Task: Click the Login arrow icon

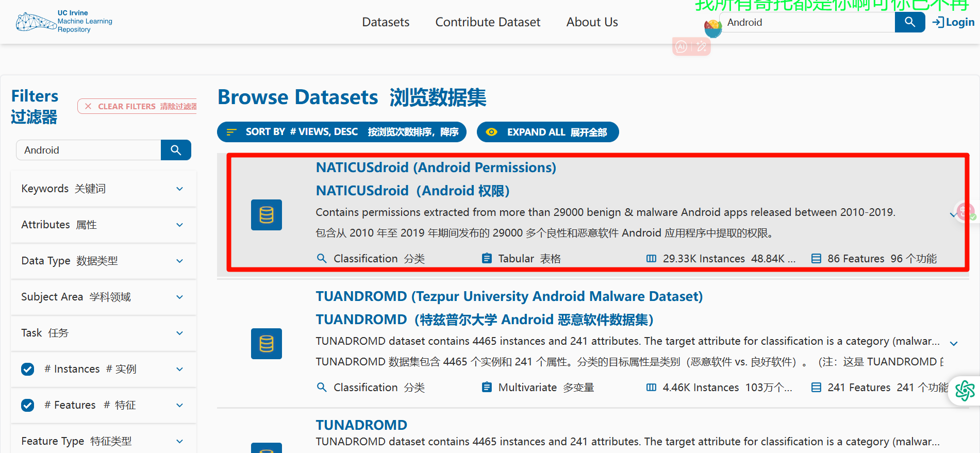Action: point(938,22)
